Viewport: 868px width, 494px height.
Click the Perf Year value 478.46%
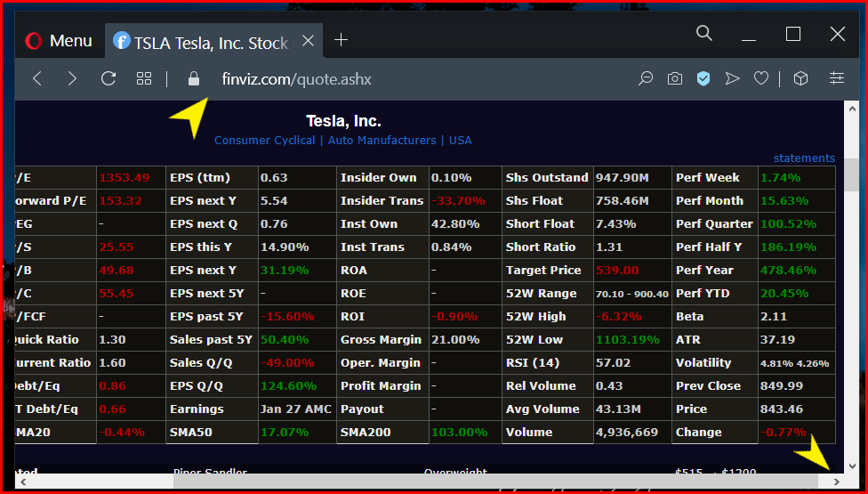click(788, 271)
